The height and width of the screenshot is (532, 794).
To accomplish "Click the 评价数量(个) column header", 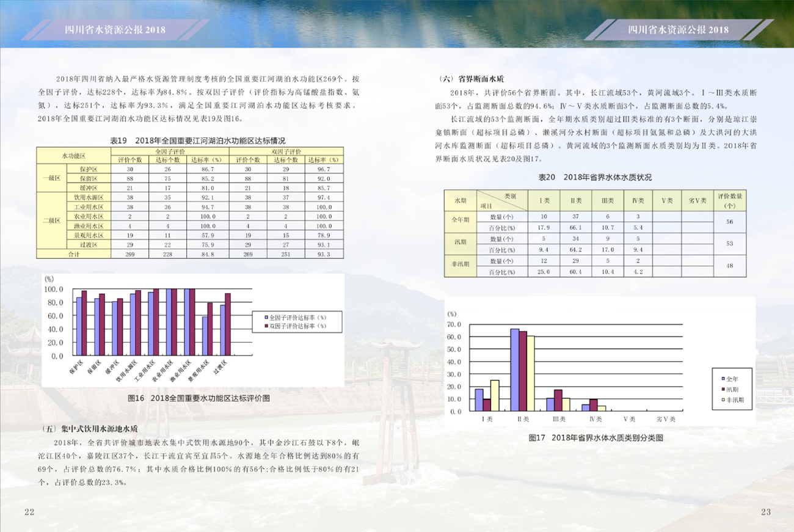I will pos(730,200).
